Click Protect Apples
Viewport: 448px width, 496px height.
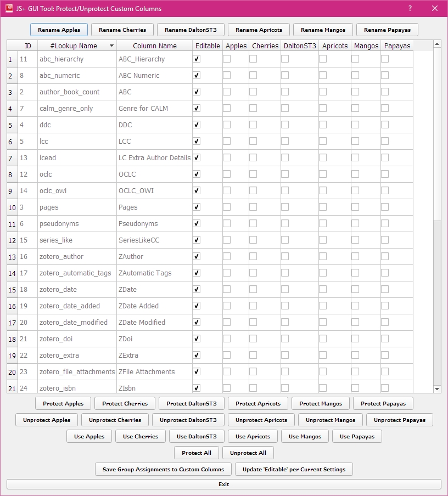click(x=63, y=403)
